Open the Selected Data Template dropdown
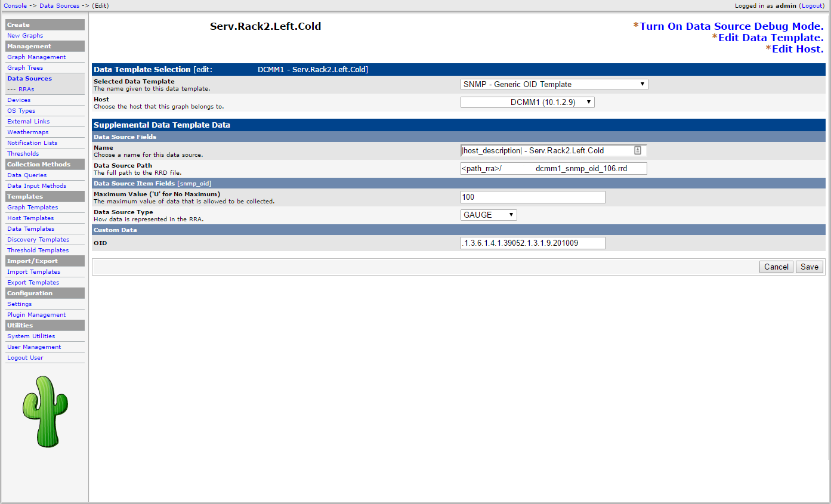 pos(554,85)
